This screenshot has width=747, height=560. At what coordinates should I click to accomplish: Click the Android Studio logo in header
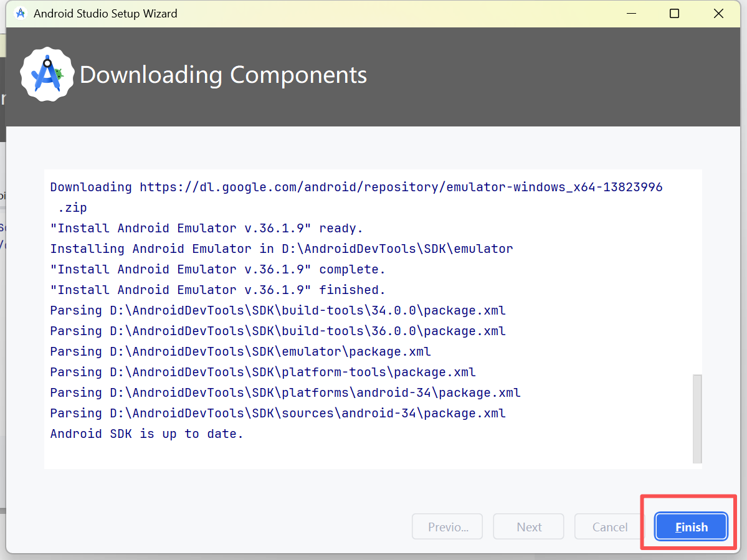47,74
